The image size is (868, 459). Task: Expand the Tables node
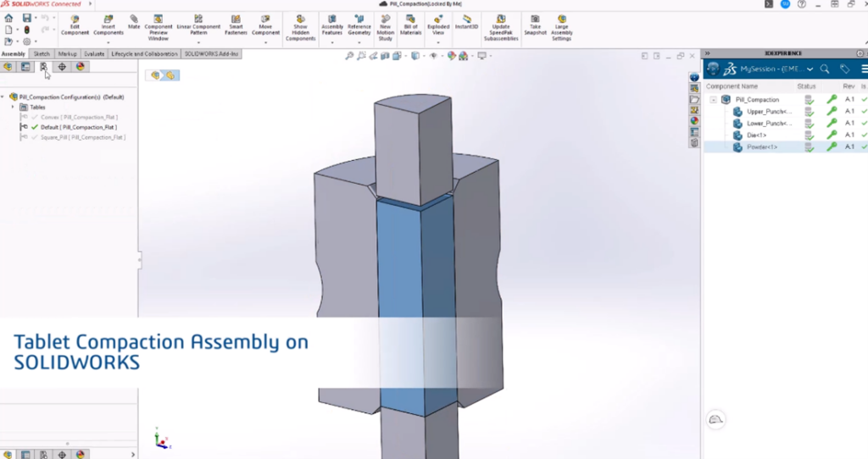point(14,107)
